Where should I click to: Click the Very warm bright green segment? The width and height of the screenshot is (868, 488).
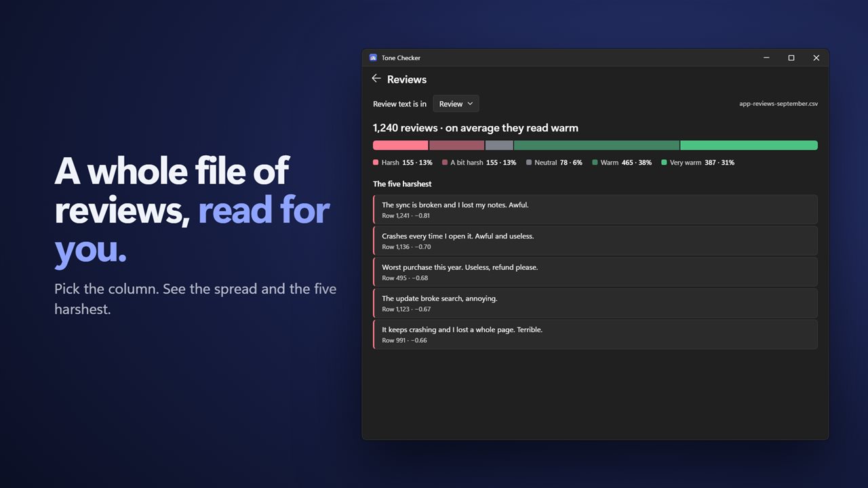click(x=749, y=145)
